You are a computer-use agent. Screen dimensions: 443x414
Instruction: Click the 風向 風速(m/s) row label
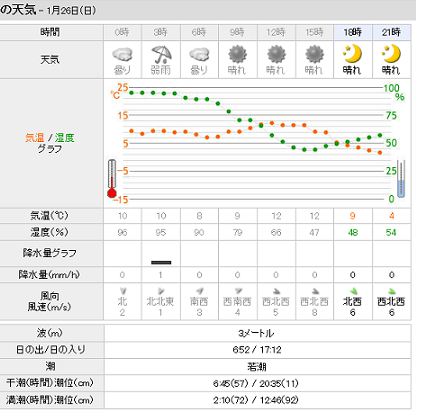[50, 301]
